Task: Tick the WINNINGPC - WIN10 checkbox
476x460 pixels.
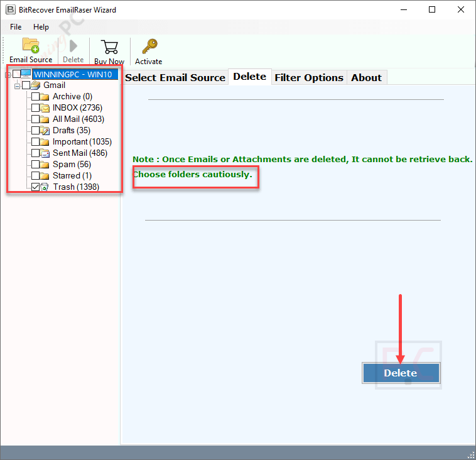Action: click(17, 74)
